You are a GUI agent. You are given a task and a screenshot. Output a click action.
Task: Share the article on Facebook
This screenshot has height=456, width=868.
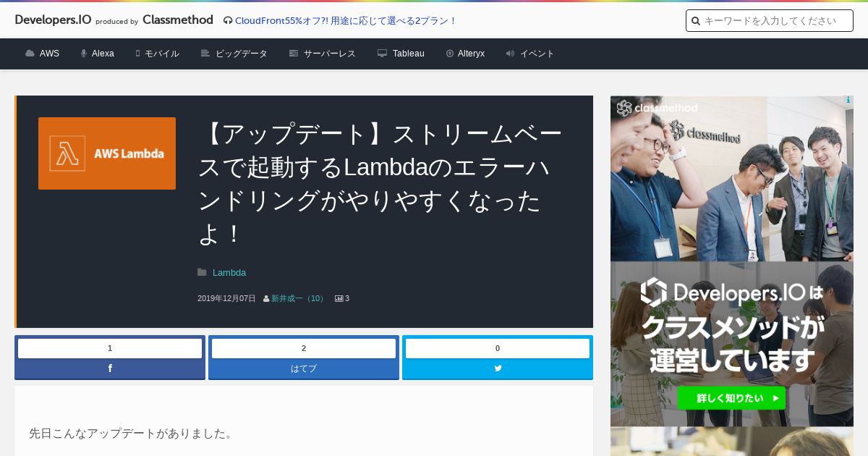click(x=110, y=368)
